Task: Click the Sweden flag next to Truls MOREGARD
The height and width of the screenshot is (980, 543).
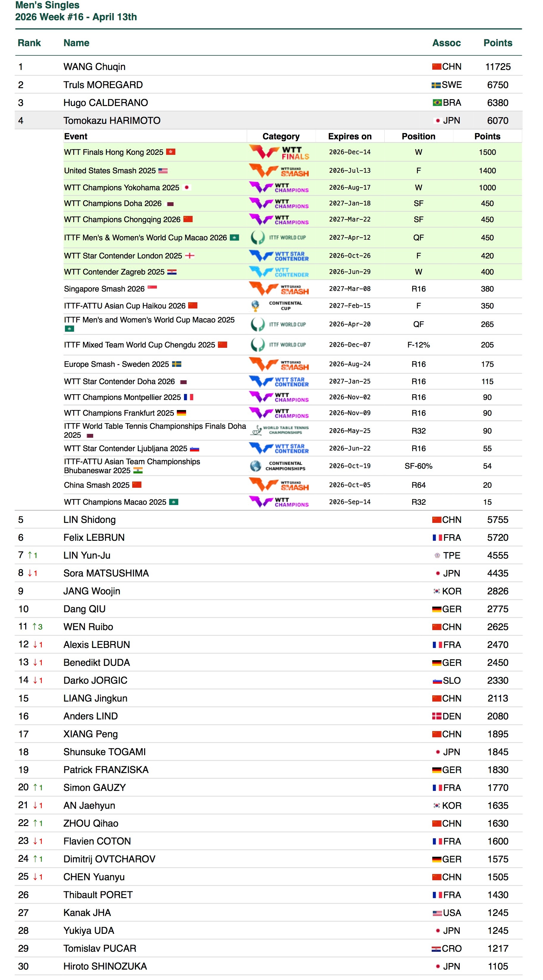Action: [x=436, y=85]
